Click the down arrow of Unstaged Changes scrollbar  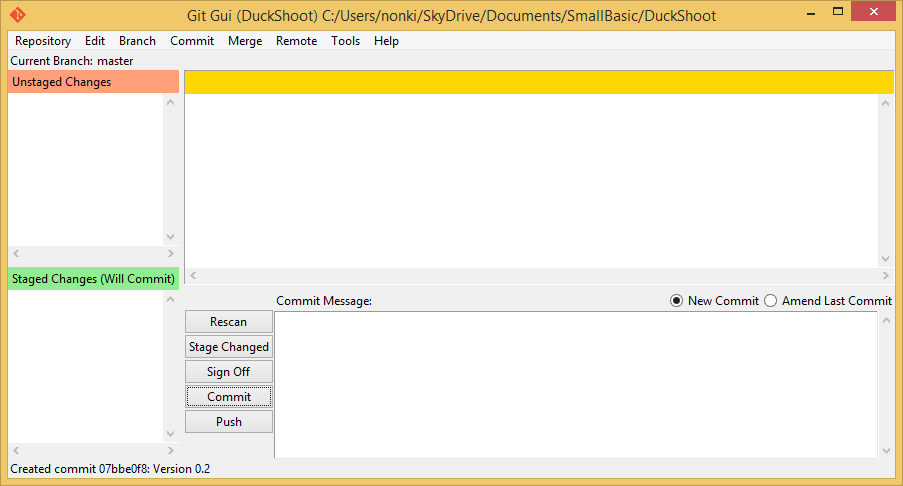tap(170, 237)
